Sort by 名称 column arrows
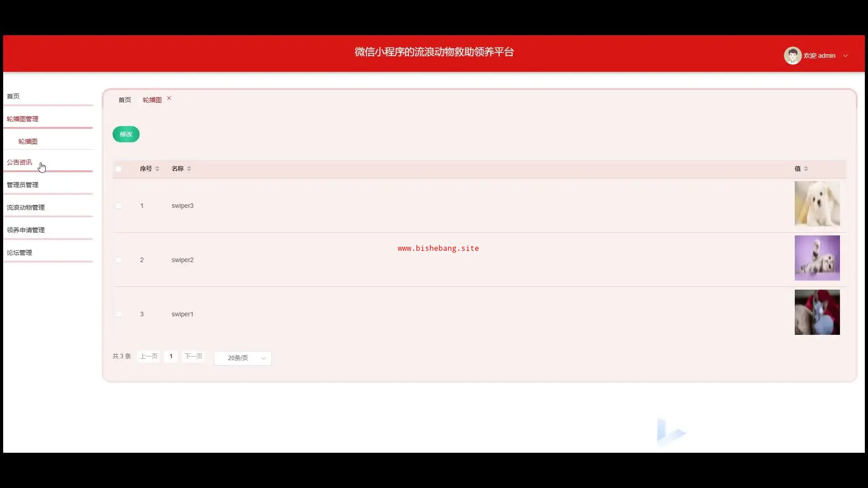 (x=189, y=169)
